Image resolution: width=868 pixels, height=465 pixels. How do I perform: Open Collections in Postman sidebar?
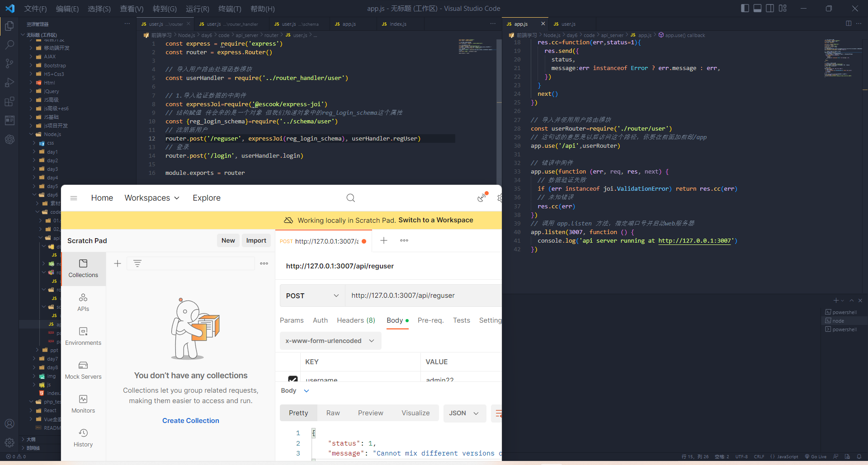(83, 268)
